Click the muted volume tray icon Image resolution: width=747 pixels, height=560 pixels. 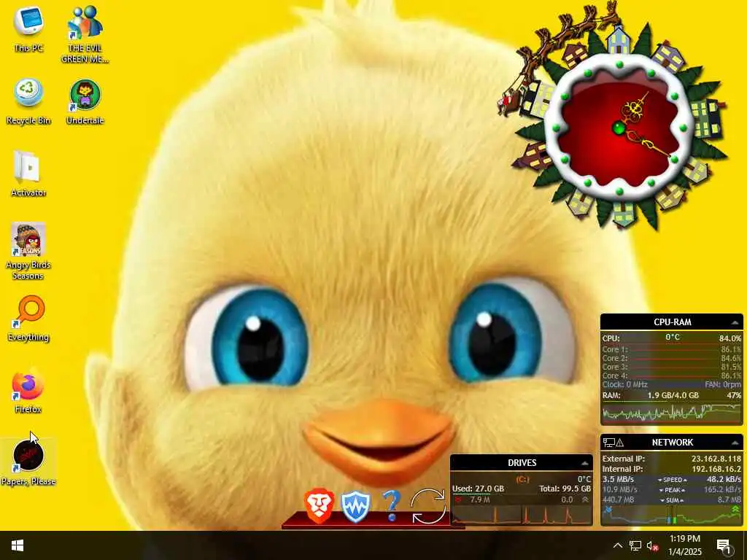[x=653, y=545]
